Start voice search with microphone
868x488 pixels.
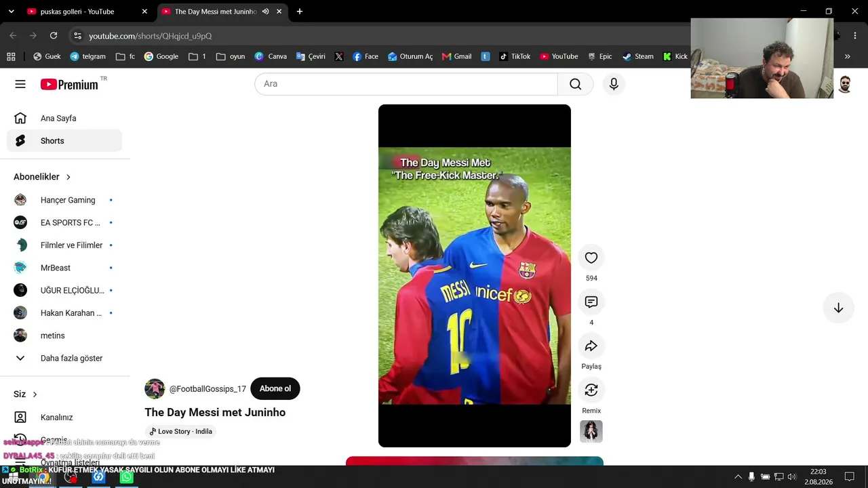tap(614, 84)
